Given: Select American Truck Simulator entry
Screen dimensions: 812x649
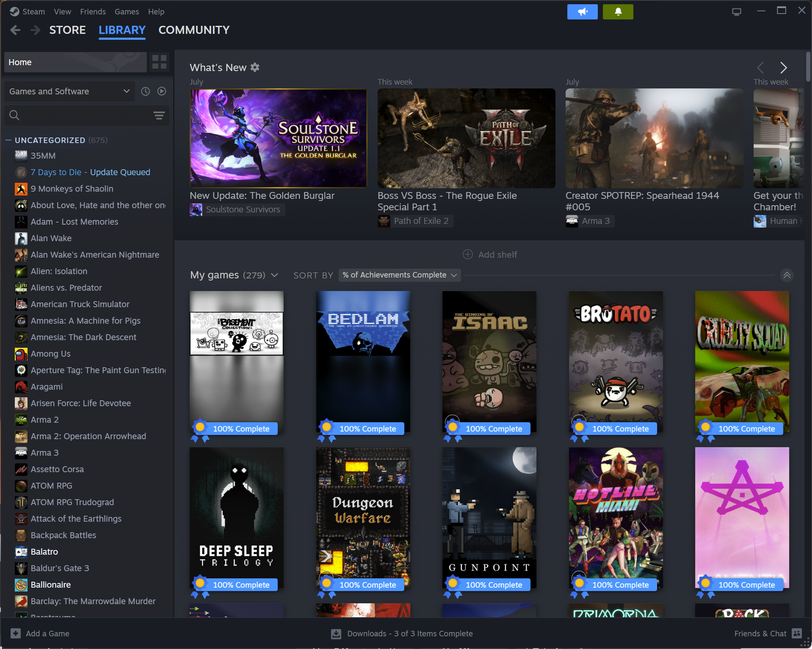Looking at the screenshot, I should coord(80,304).
